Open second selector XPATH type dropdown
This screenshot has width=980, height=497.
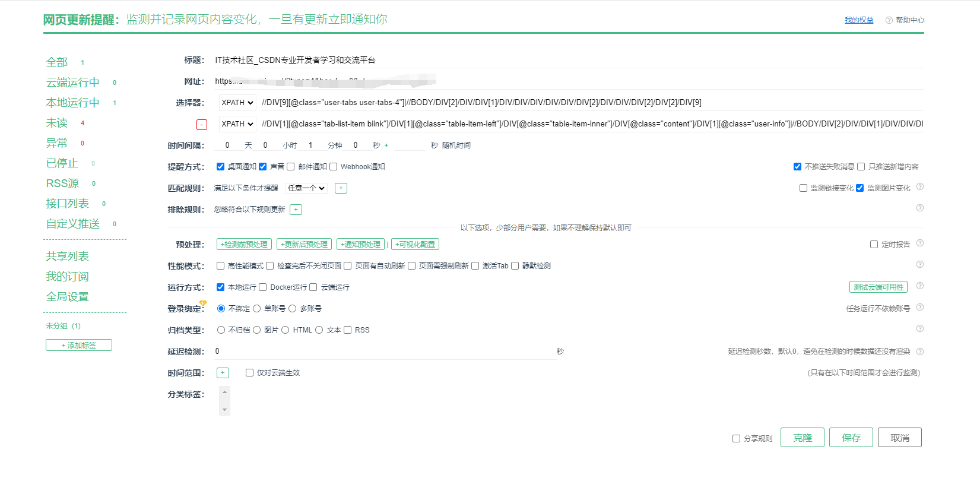click(x=237, y=124)
